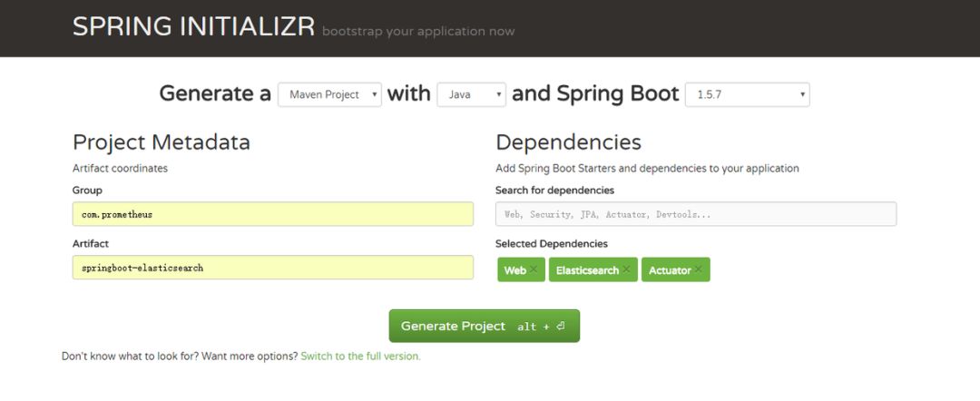Click the SPRING INITIALIZR title
This screenshot has height=401, width=980.
point(193,27)
